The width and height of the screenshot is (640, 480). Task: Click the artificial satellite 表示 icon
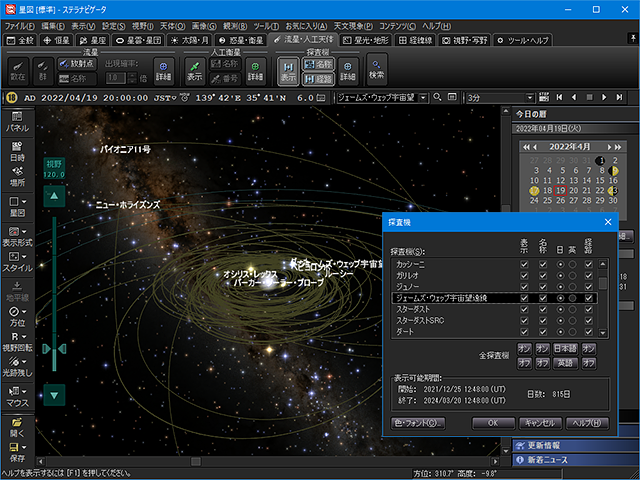click(x=195, y=70)
